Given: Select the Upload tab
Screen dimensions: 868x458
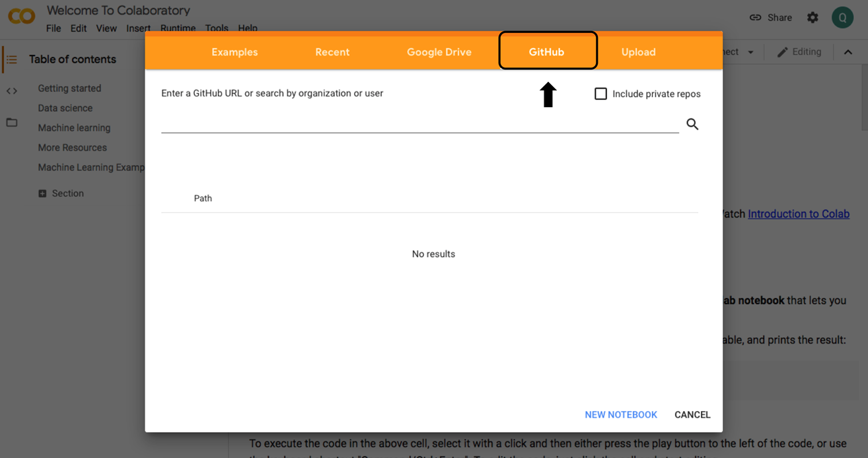Looking at the screenshot, I should coord(638,52).
